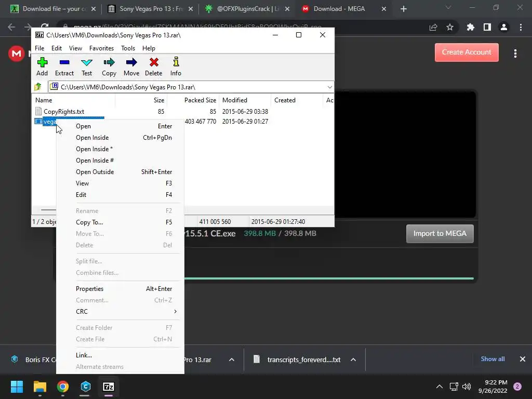Choose Open Inside # entry
Screen dimensions: 532x399
click(x=120, y=161)
